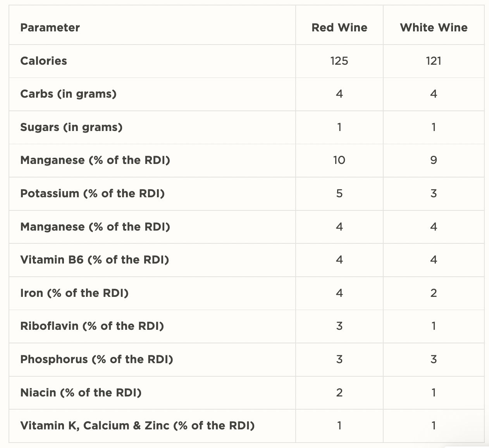
Task: Click the Parameter column header
Action: [x=50, y=28]
